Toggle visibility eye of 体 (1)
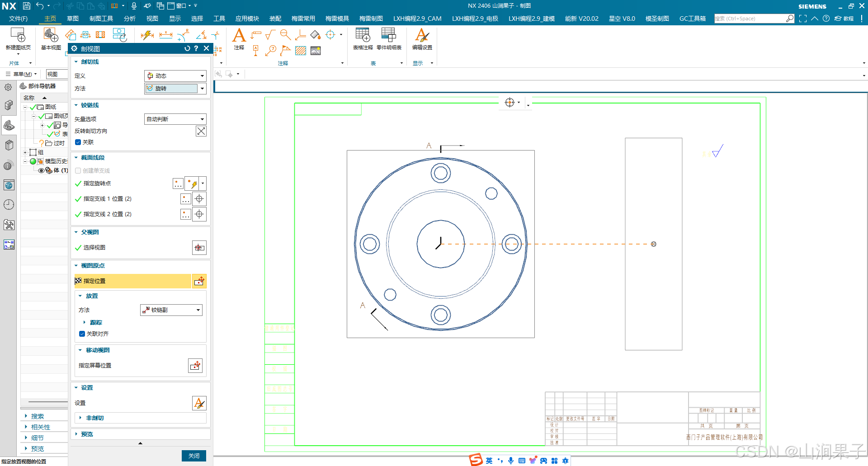868x466 pixels. coord(41,170)
